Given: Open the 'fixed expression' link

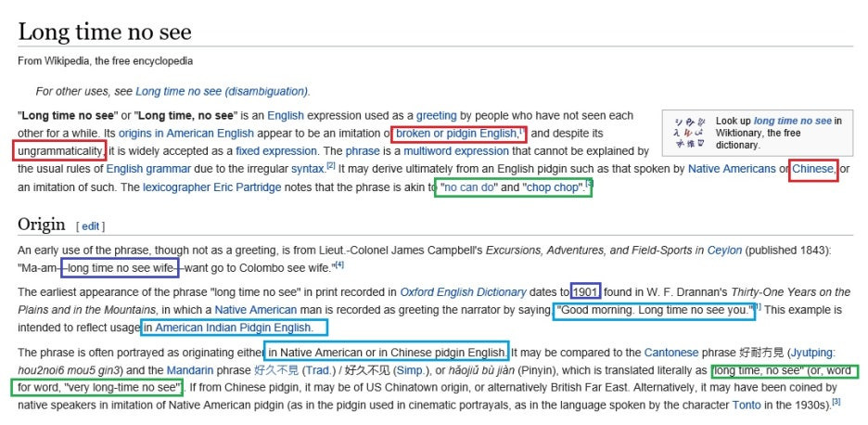Looking at the screenshot, I should pos(276,151).
